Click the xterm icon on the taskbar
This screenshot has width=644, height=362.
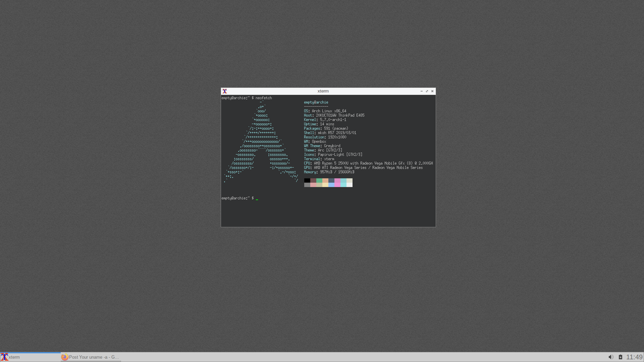click(x=4, y=357)
